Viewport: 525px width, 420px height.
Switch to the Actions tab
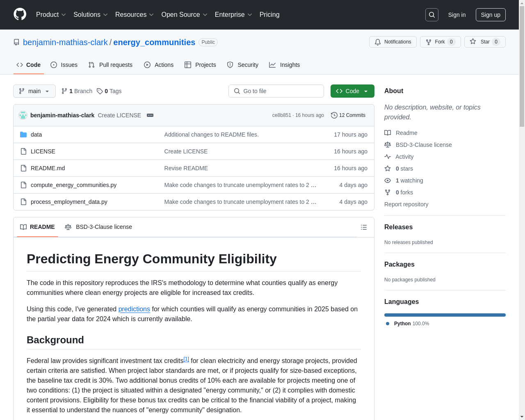(159, 65)
